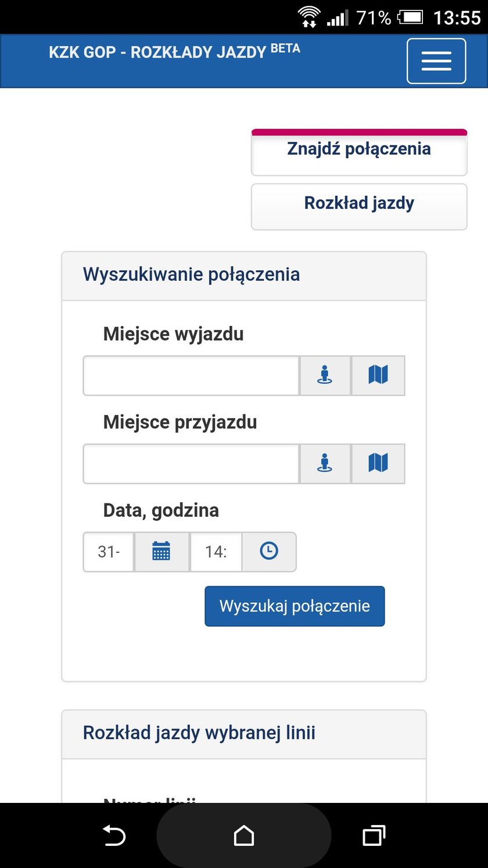Screen dimensions: 488x868
Task: Use current location for Miejsce wyjazdu
Action: pos(325,376)
